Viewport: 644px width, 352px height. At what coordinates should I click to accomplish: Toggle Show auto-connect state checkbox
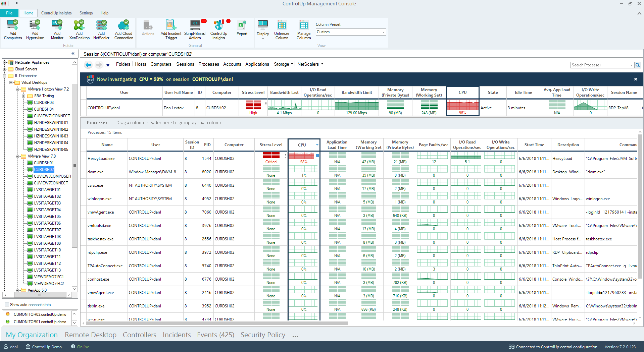click(x=7, y=304)
